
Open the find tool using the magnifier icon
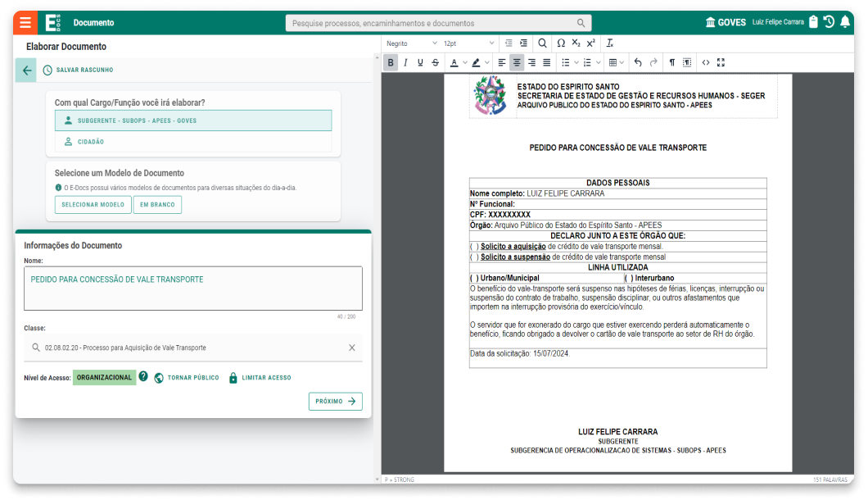pyautogui.click(x=543, y=43)
